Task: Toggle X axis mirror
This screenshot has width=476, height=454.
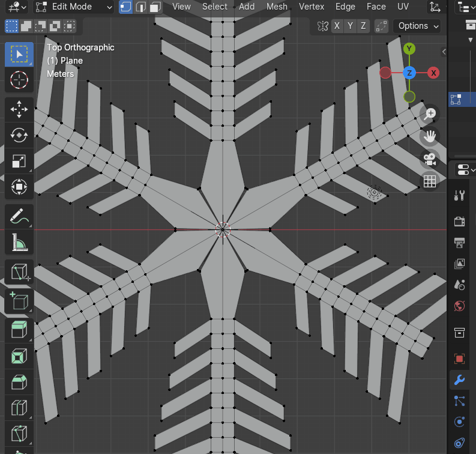Action: tap(337, 26)
